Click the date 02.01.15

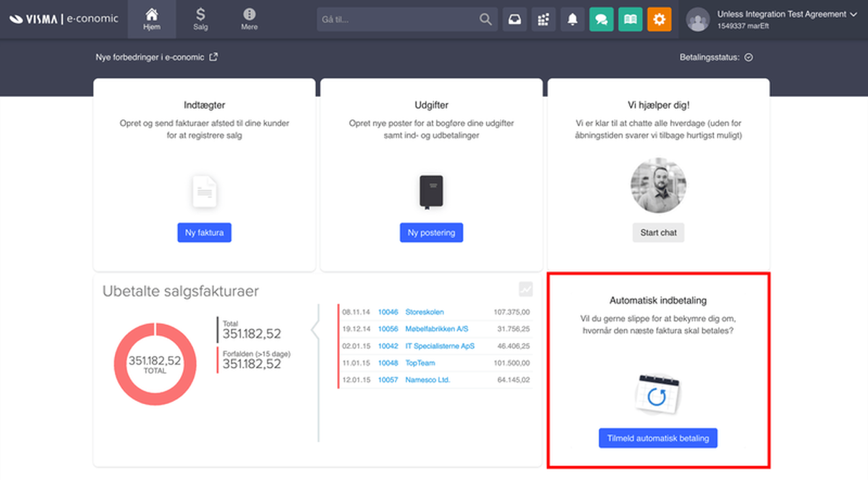coord(357,346)
